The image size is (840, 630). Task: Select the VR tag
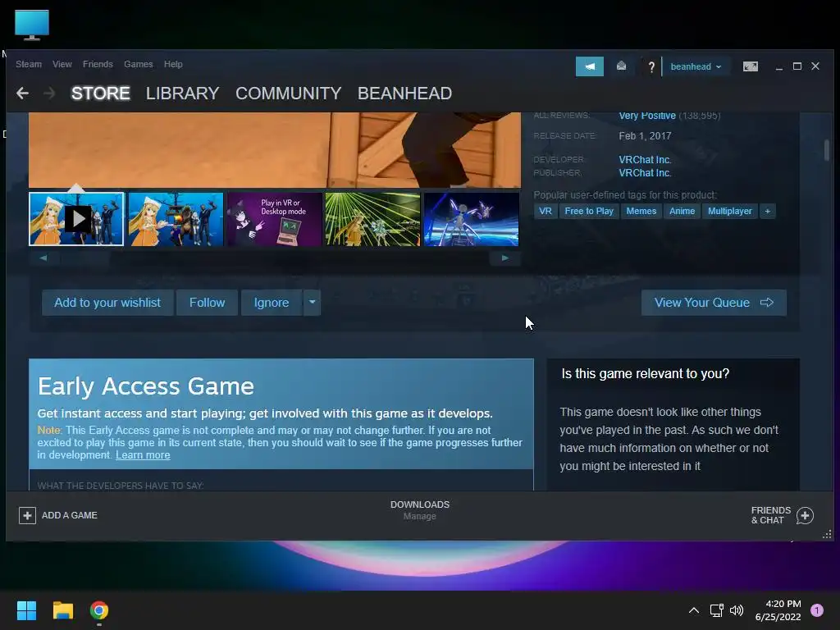coord(546,211)
